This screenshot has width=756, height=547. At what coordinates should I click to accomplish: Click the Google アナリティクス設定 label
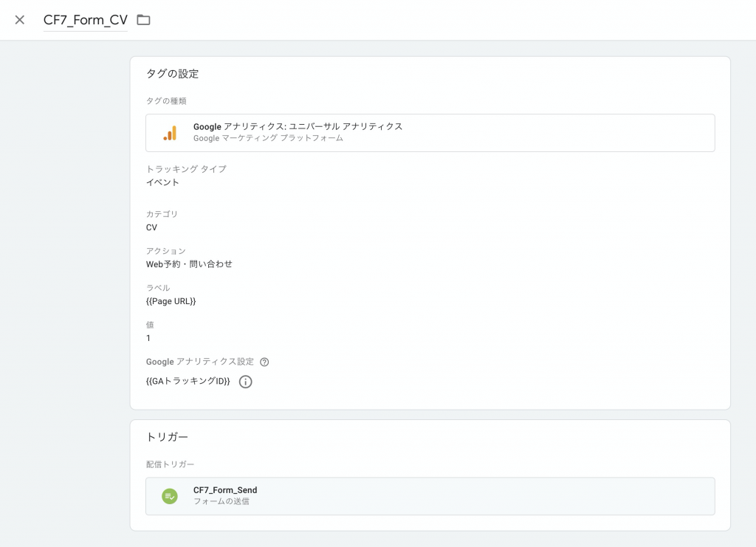(x=200, y=362)
